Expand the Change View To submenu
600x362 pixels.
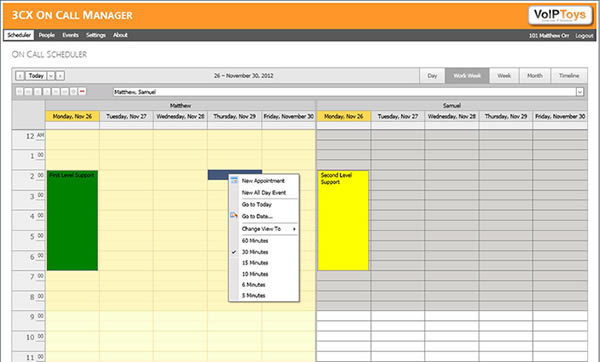click(269, 229)
